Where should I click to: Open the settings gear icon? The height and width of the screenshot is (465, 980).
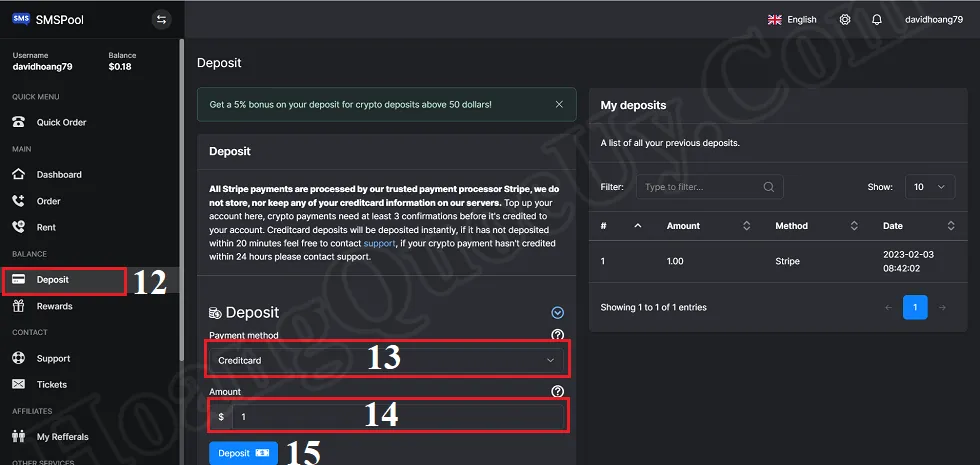click(845, 19)
